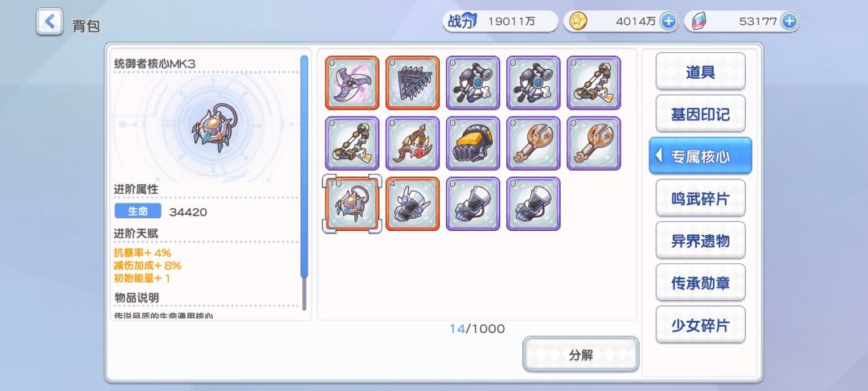Click the 战力 combat power display
Screen dimensions: 868x391
pos(500,22)
